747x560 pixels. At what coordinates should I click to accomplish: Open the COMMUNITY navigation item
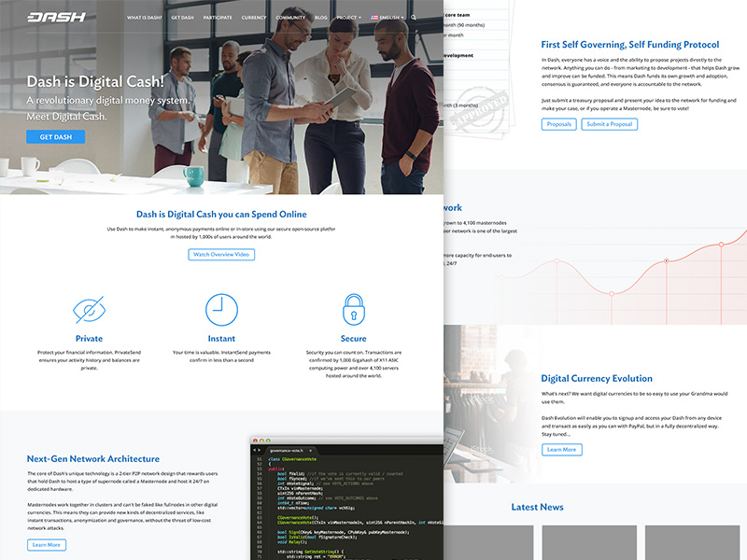pos(290,18)
